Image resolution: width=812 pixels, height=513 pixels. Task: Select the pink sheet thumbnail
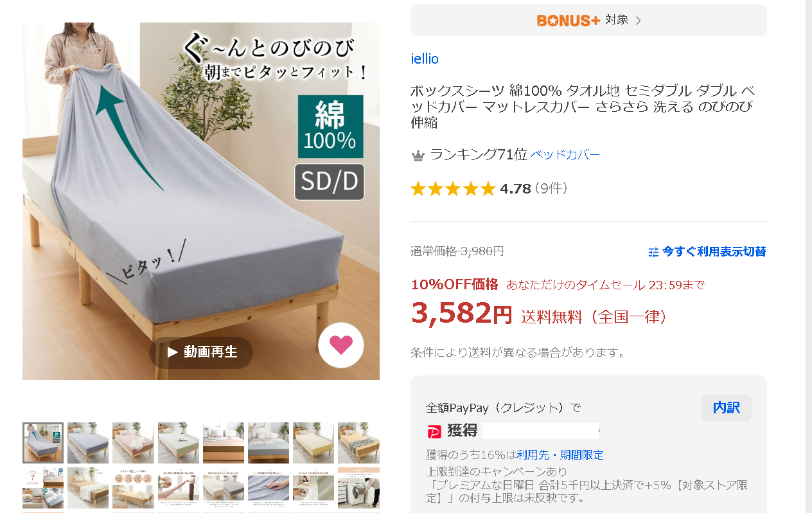pyautogui.click(x=133, y=443)
